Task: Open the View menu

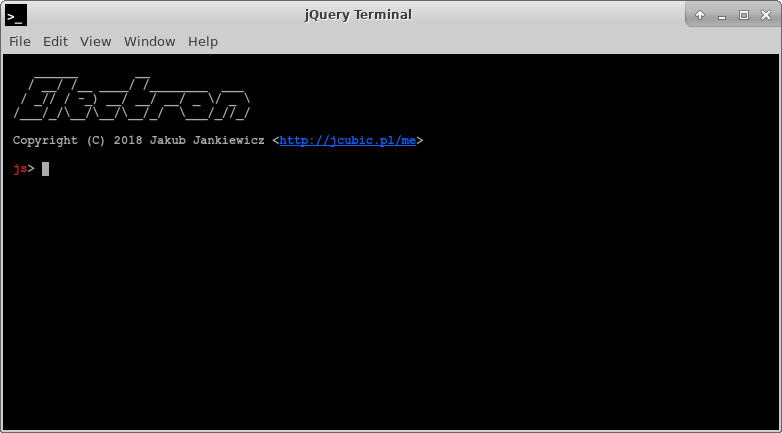Action: pos(95,41)
